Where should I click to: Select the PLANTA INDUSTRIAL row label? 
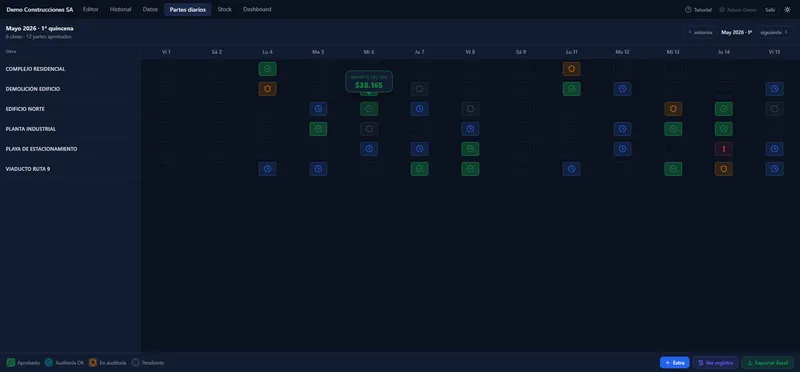pos(31,129)
